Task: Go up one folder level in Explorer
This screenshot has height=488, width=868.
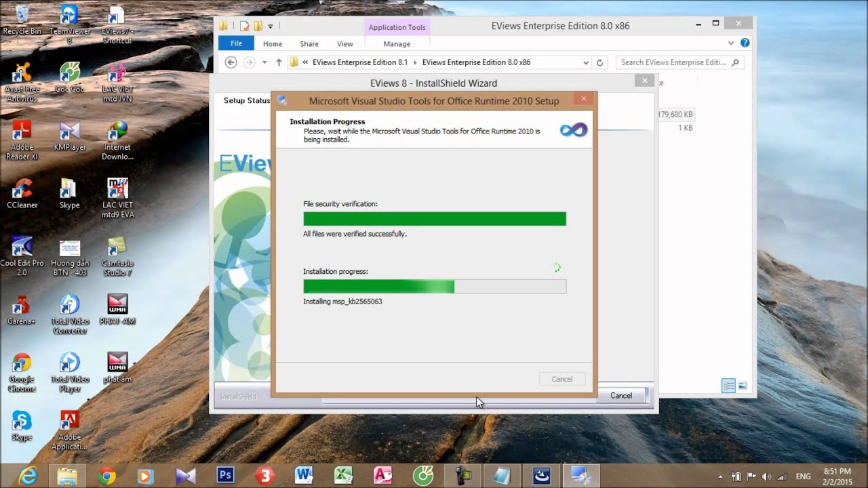Action: [x=279, y=62]
